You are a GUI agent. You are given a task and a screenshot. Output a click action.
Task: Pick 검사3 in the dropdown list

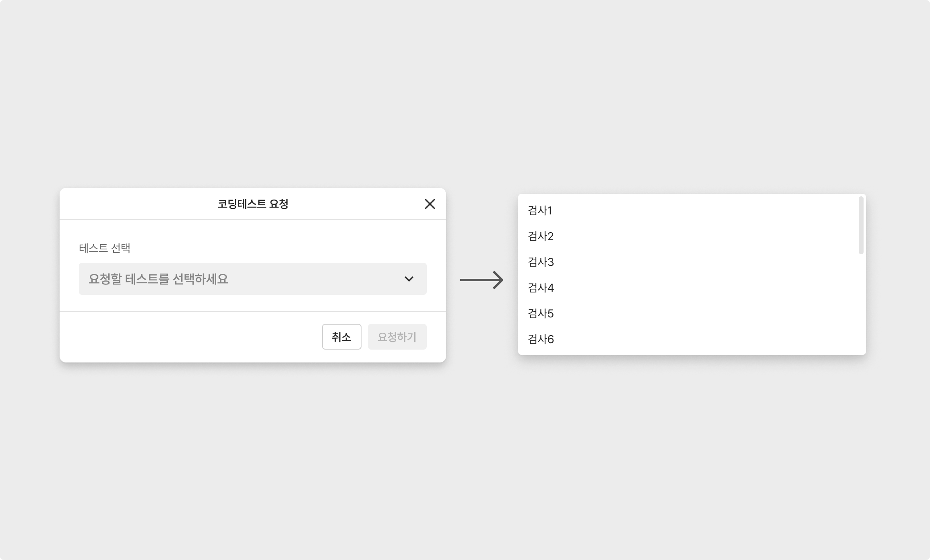541,262
